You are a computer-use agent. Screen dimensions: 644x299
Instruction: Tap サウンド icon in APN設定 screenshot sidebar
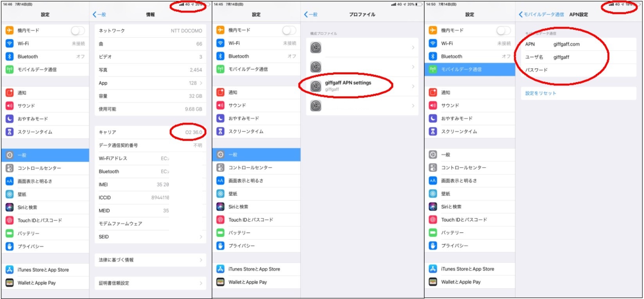click(x=433, y=105)
